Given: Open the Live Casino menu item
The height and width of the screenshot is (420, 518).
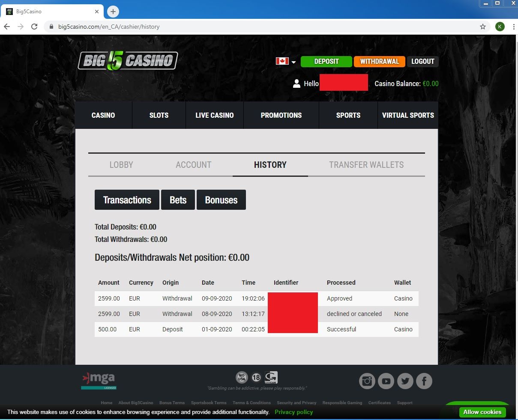Looking at the screenshot, I should [x=215, y=115].
